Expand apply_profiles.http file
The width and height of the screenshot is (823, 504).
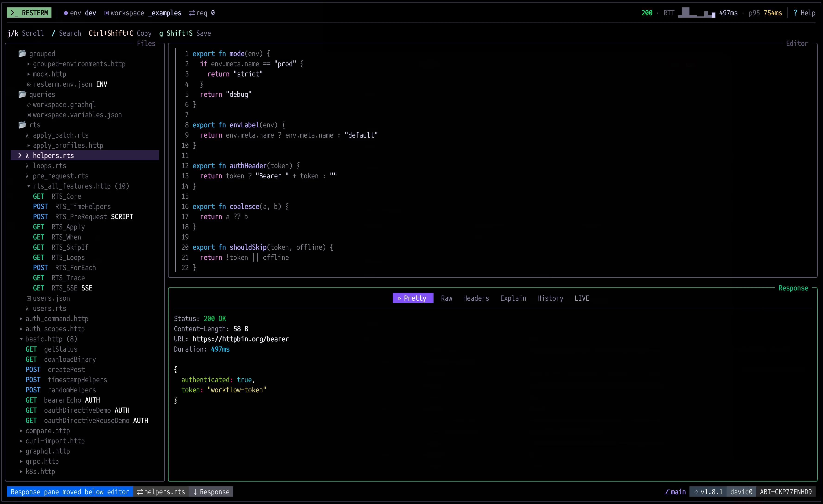29,145
